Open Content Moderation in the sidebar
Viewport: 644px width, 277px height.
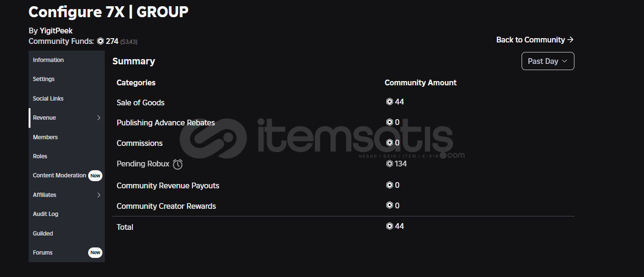coord(60,175)
